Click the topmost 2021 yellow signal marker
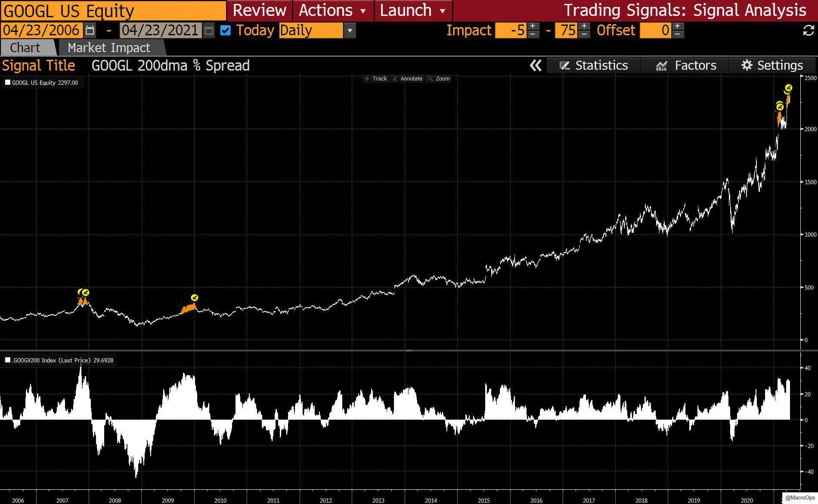The image size is (818, 504). (788, 88)
